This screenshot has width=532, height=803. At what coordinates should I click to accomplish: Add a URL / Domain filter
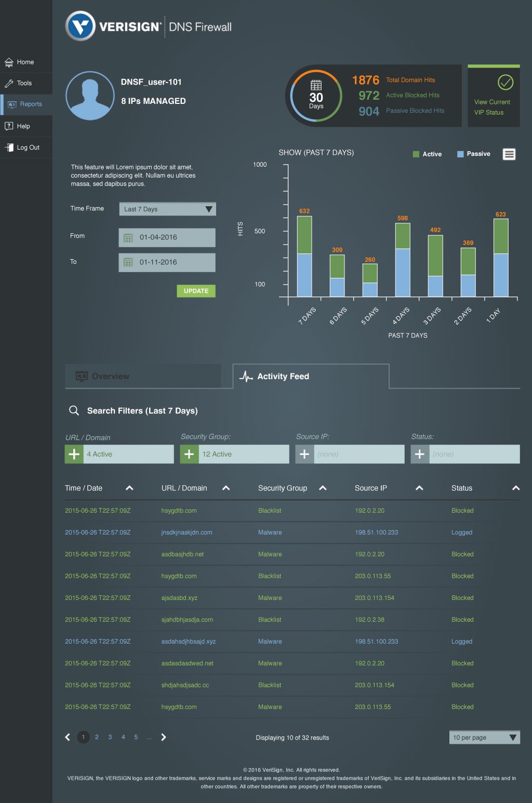pos(74,454)
